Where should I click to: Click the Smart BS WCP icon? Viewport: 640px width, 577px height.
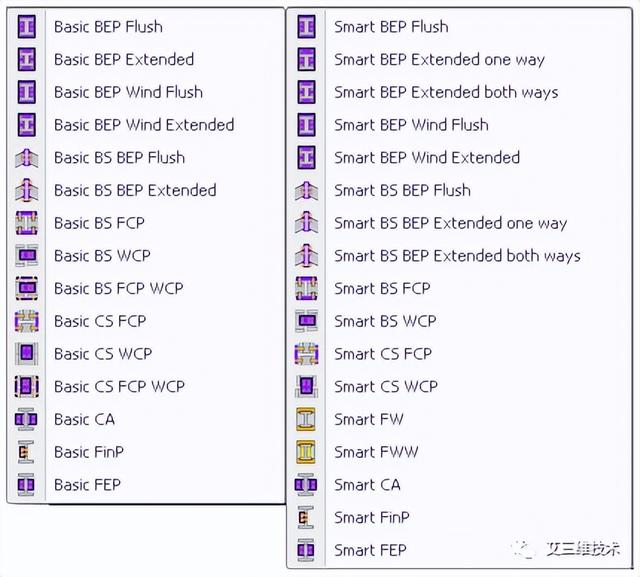(x=307, y=321)
